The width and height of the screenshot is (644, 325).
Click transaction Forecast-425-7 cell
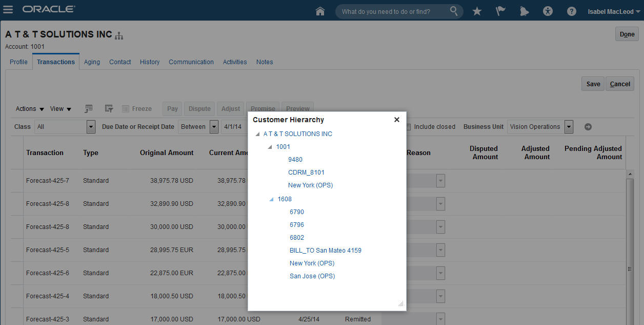point(48,181)
